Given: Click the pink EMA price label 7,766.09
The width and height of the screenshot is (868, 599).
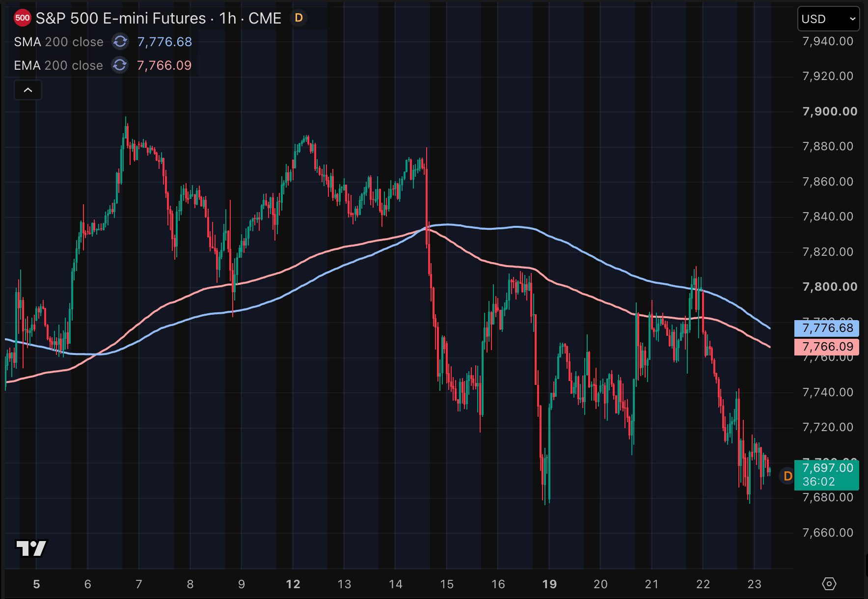Looking at the screenshot, I should [x=827, y=347].
